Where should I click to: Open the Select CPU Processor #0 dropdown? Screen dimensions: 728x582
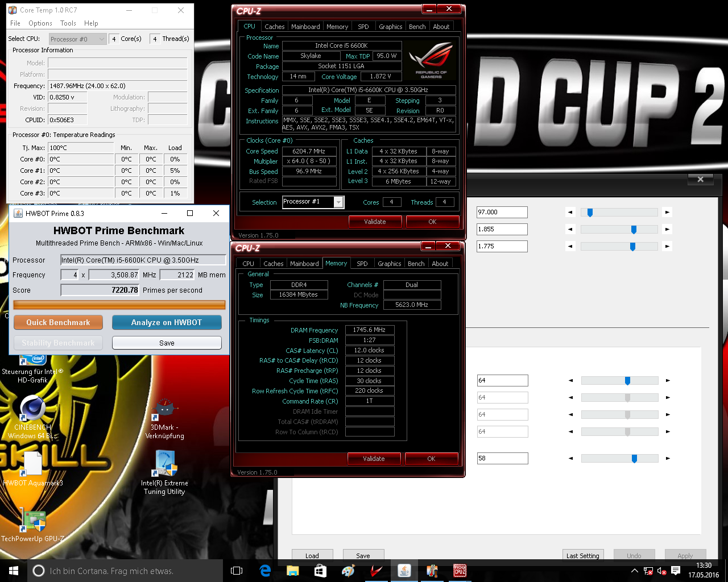coord(77,39)
